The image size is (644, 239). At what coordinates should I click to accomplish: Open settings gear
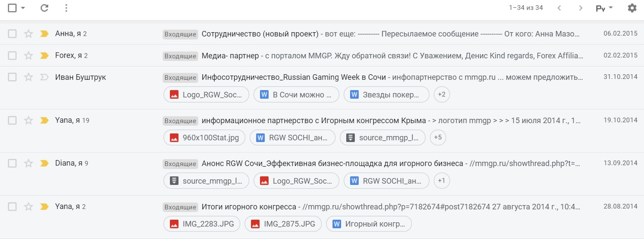pos(632,8)
